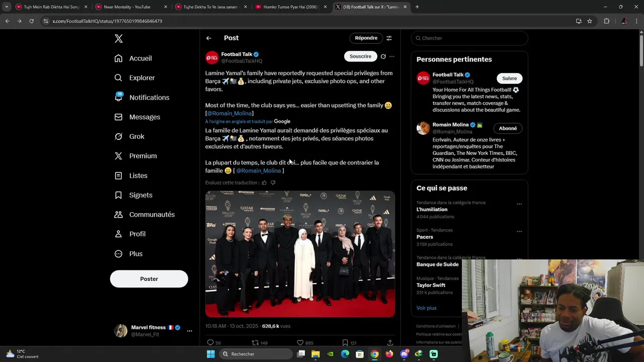This screenshot has width=644, height=362.
Task: Bookmark this page with the star
Action: (x=590, y=21)
